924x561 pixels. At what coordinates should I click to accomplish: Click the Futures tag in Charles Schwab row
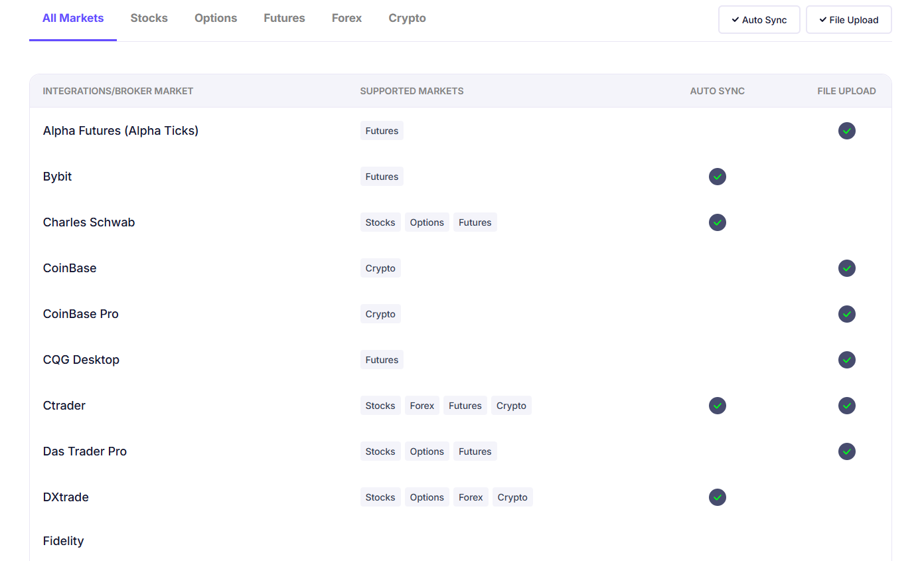(475, 222)
